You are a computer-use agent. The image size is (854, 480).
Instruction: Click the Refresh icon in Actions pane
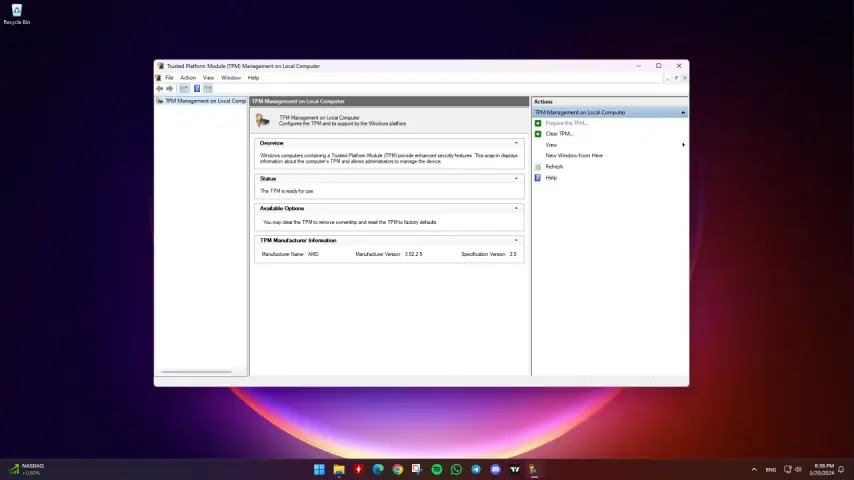[x=538, y=167]
